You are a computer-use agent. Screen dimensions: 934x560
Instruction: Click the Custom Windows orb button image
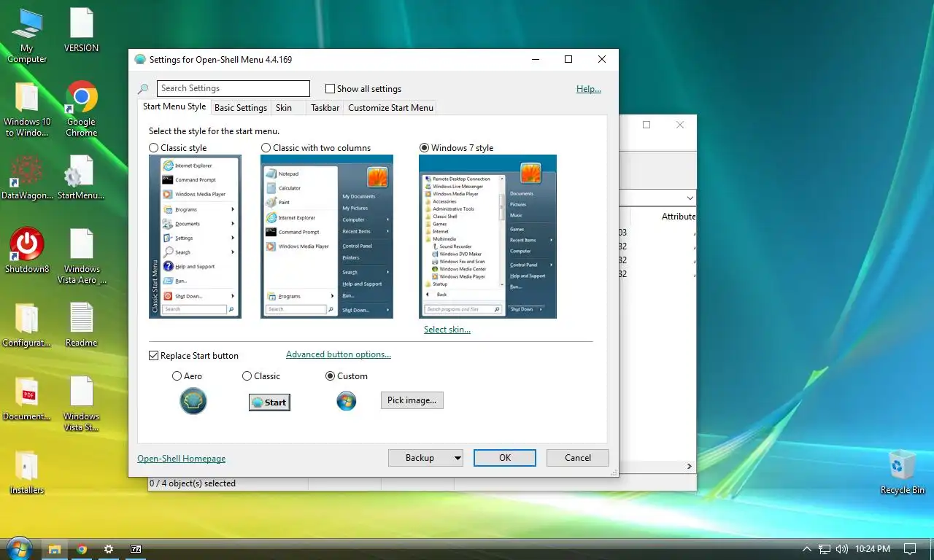click(347, 400)
